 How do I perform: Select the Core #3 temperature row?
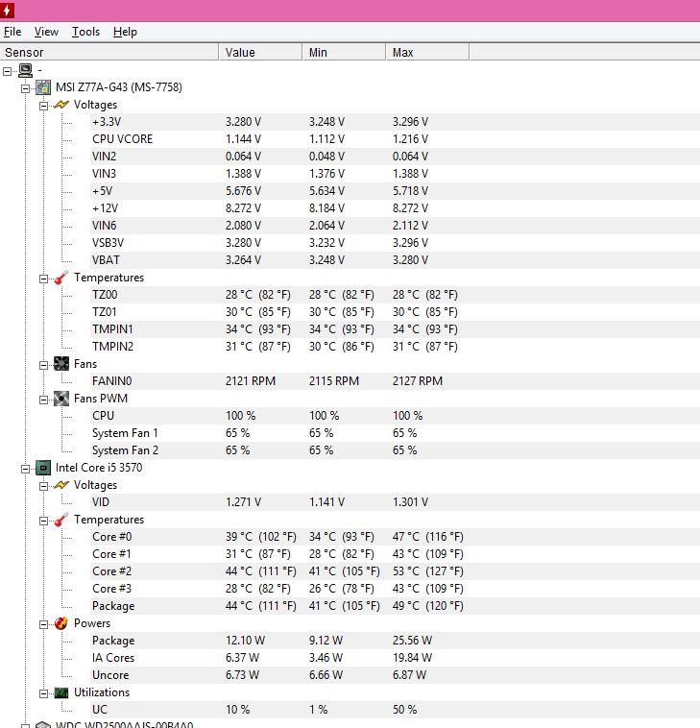(395, 589)
